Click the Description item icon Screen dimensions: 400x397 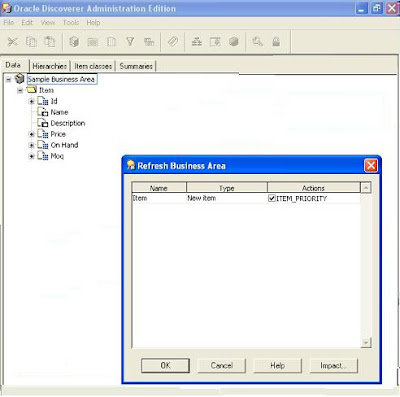43,123
